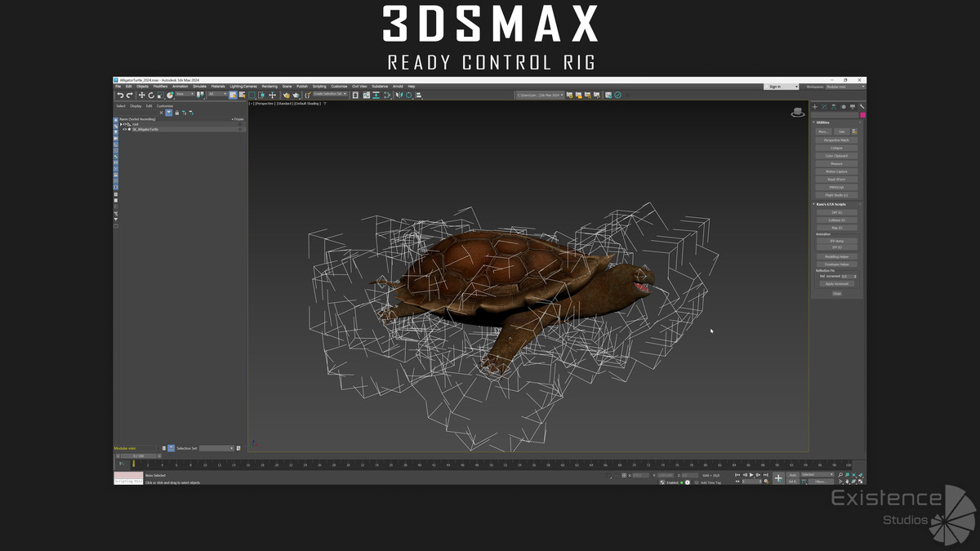Click the MAXScript listener pink field
980x551 pixels.
tap(128, 475)
